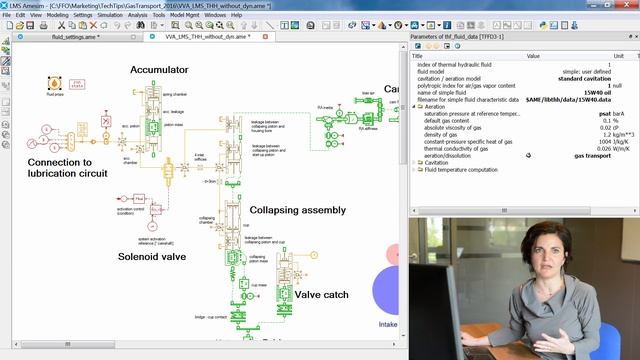
Task: Close the Parameters panel with its x
Action: click(x=636, y=37)
